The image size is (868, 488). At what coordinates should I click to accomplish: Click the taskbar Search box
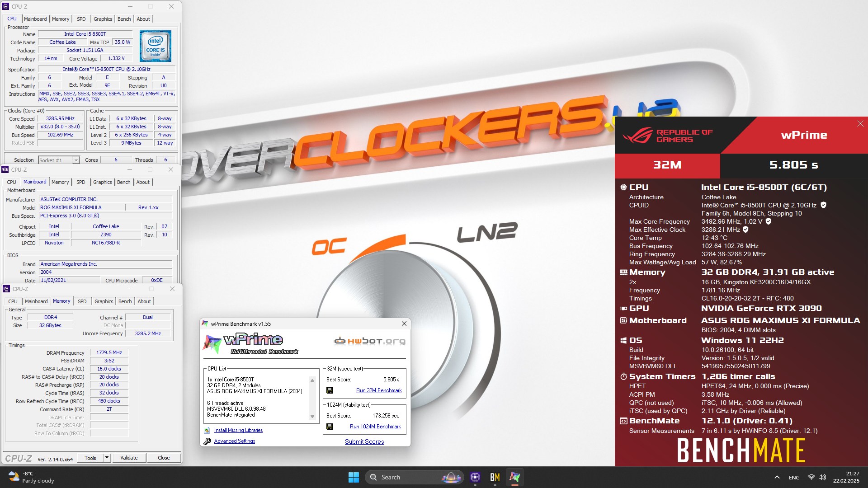click(414, 477)
